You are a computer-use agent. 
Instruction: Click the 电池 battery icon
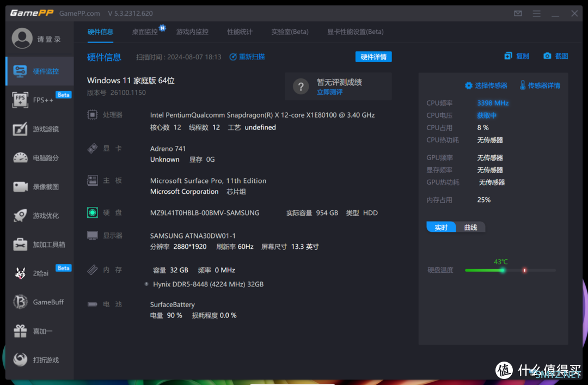92,304
